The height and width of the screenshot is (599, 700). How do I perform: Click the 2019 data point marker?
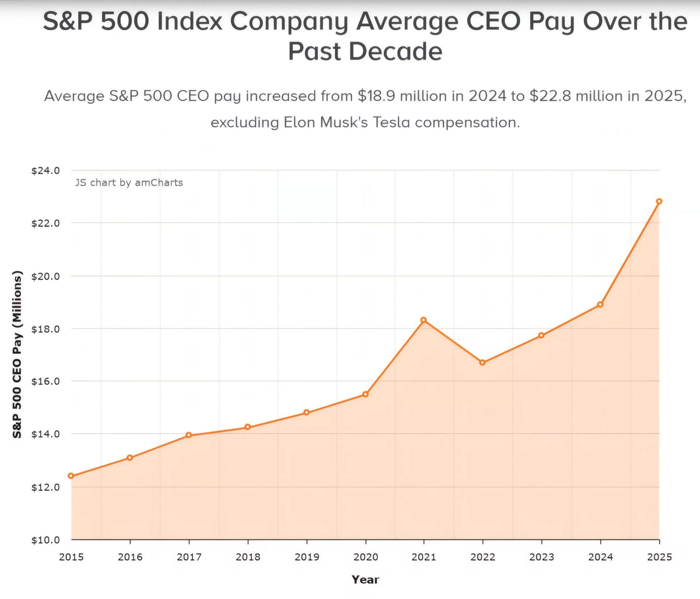coord(307,412)
